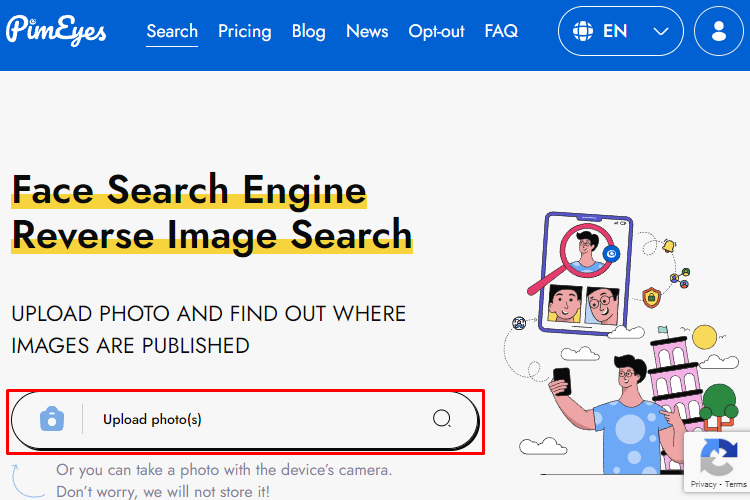Expand the EN language dropdown chevron
The width and height of the screenshot is (750, 500).
coord(661,32)
